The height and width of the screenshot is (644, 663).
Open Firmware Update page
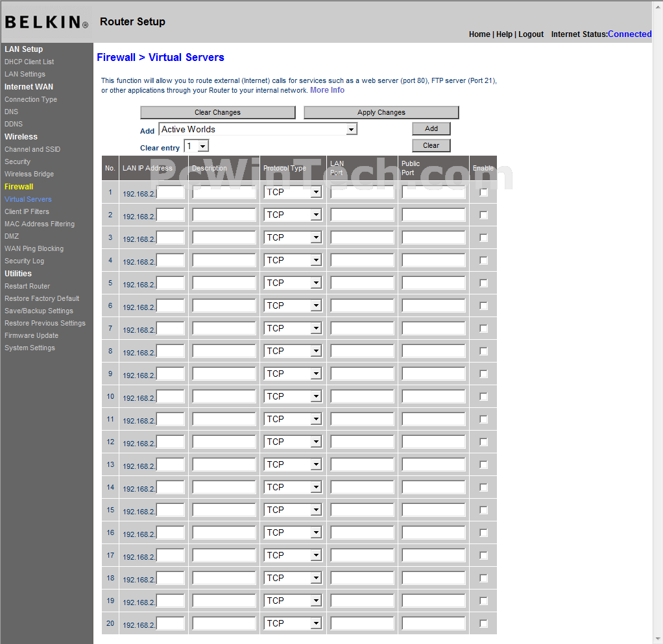click(31, 335)
